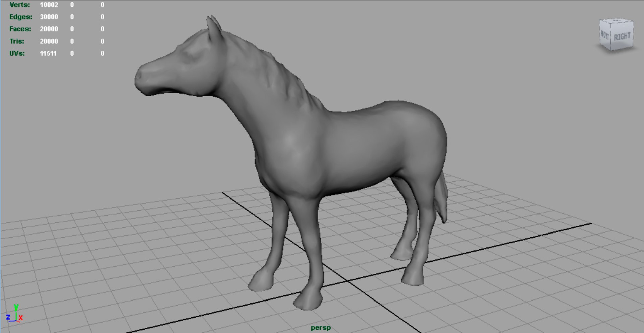
Task: Click the Edges label in the HUD
Action: [20, 17]
